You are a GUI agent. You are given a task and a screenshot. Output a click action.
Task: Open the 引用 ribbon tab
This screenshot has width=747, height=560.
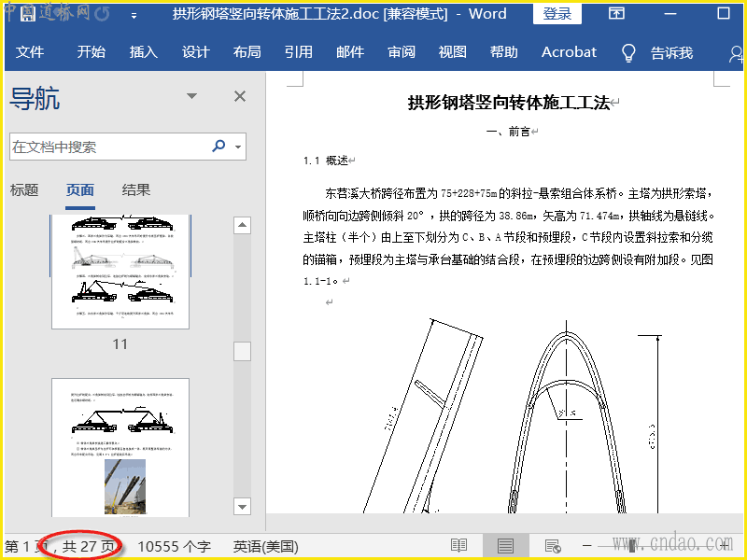tap(298, 51)
